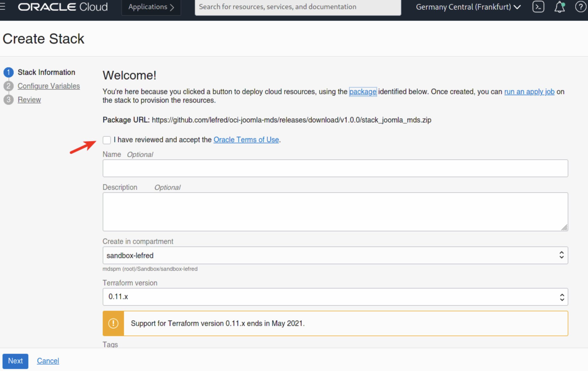
Task: Click the step 2 circle icon
Action: (x=8, y=86)
